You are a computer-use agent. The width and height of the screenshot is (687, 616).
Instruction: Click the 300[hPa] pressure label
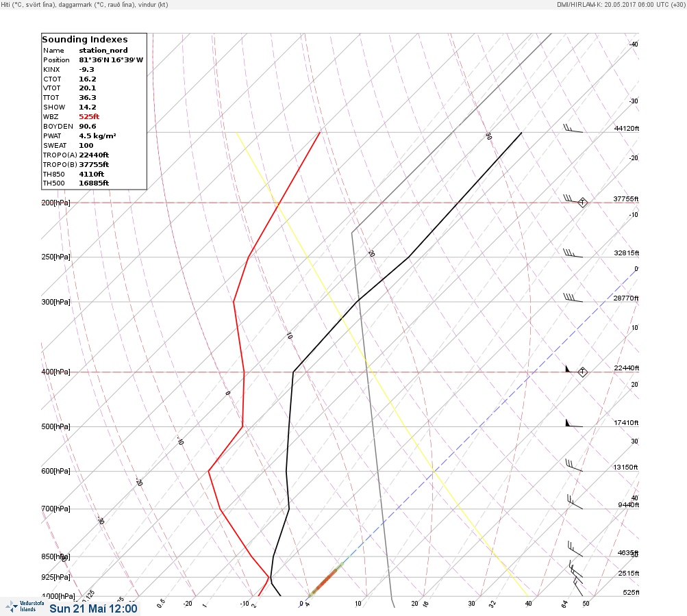(x=55, y=302)
